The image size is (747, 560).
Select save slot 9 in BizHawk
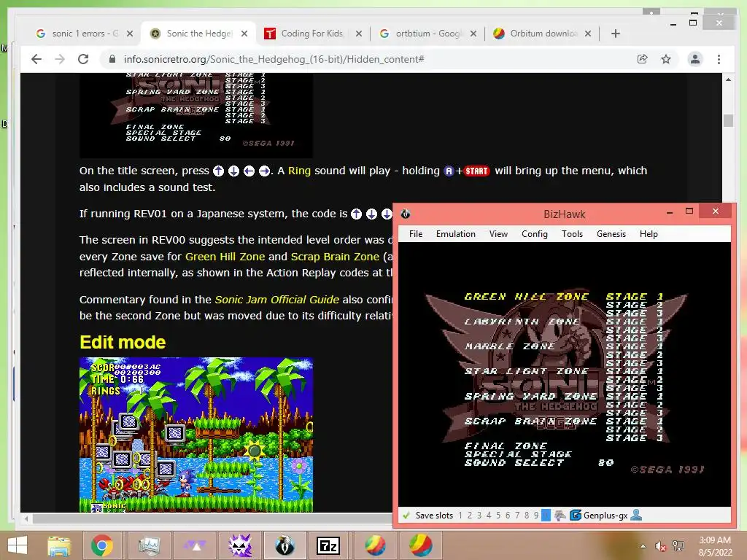pos(536,516)
